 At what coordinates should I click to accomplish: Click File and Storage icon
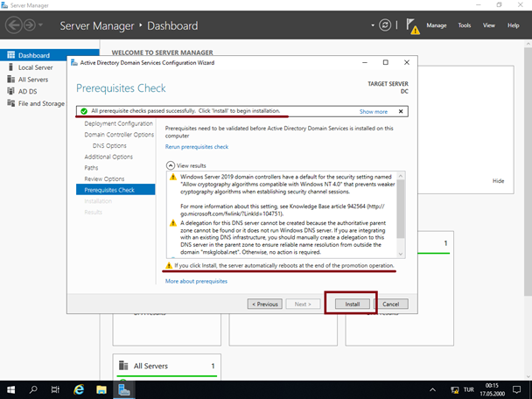coord(10,102)
